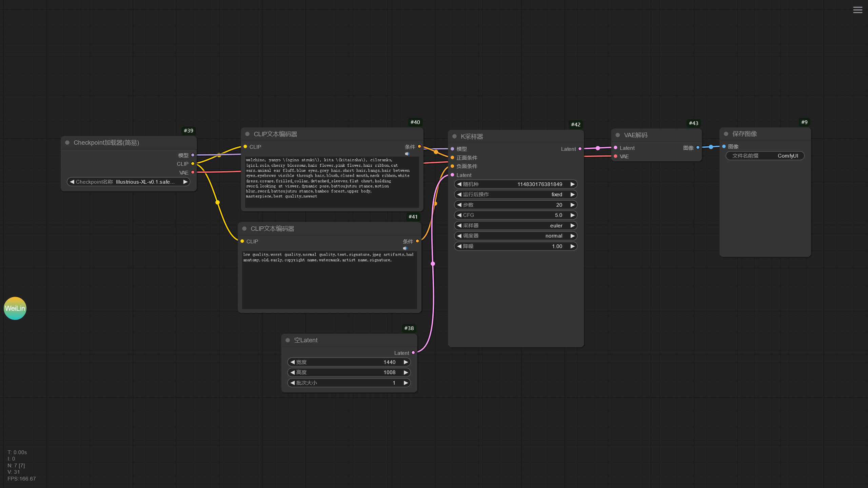The height and width of the screenshot is (488, 868).
Task: Collapse the 保存图像 node via its title dot
Action: (x=726, y=134)
